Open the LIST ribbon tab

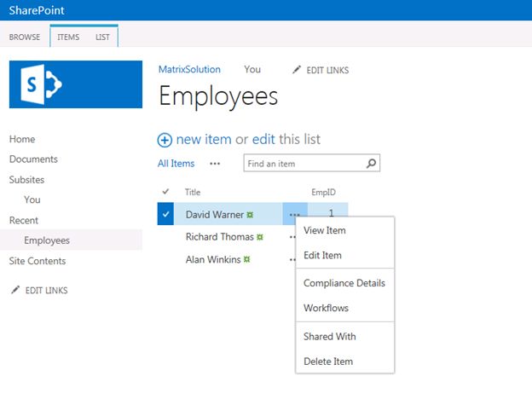pyautogui.click(x=102, y=38)
